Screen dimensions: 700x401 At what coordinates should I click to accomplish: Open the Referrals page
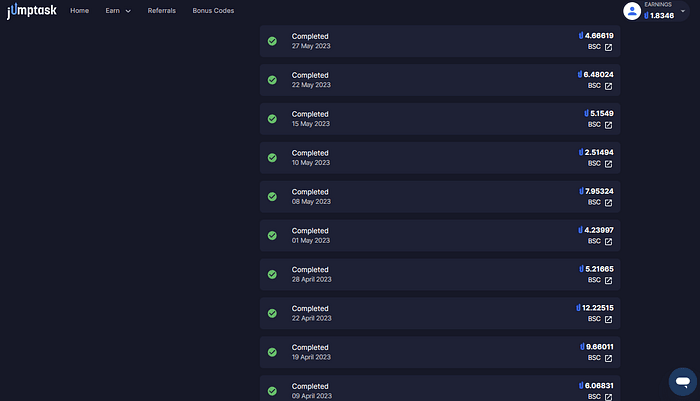(162, 11)
